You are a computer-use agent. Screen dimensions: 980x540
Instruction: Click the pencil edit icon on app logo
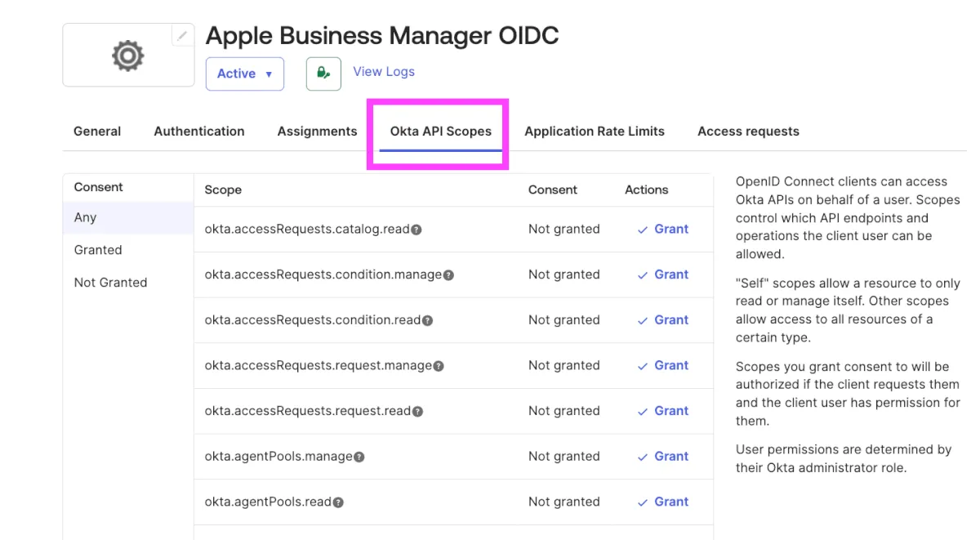click(x=182, y=36)
